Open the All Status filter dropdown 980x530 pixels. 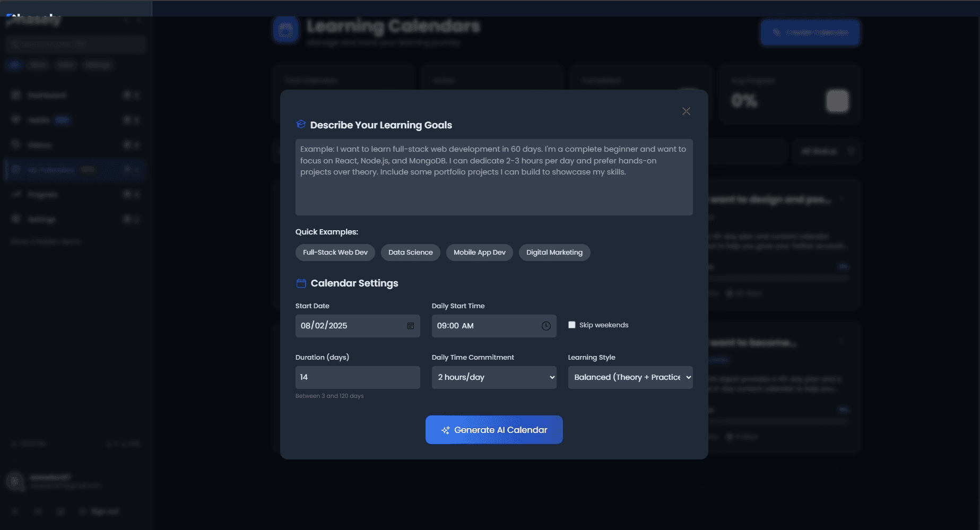[826, 151]
